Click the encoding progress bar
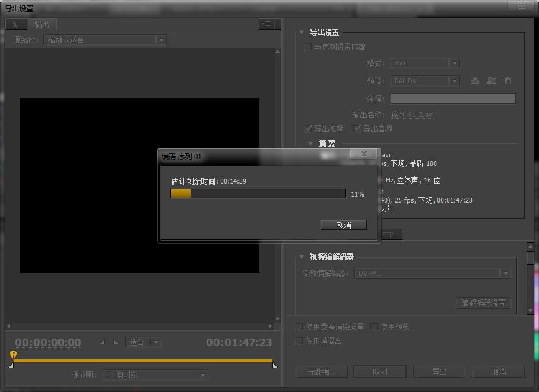539x392 pixels. point(258,194)
